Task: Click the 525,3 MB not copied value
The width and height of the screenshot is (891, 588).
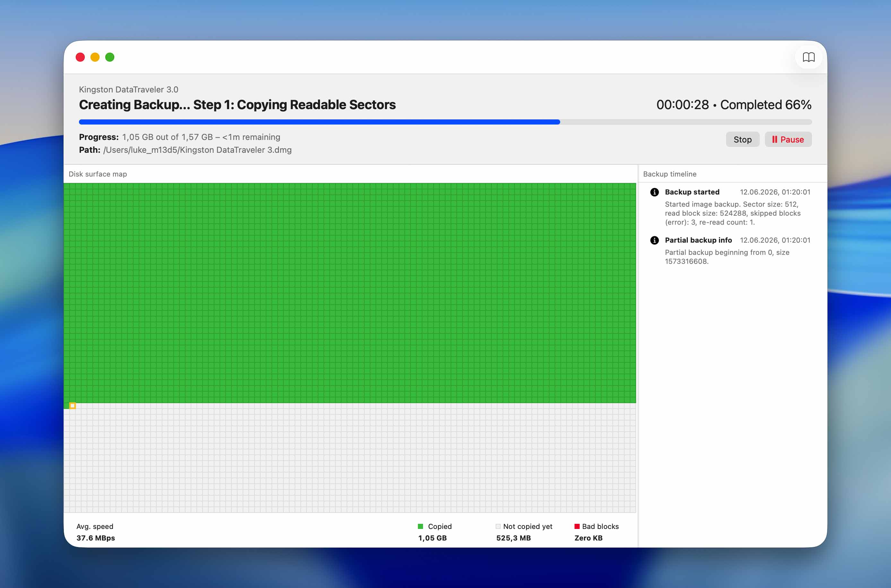Action: pos(513,538)
